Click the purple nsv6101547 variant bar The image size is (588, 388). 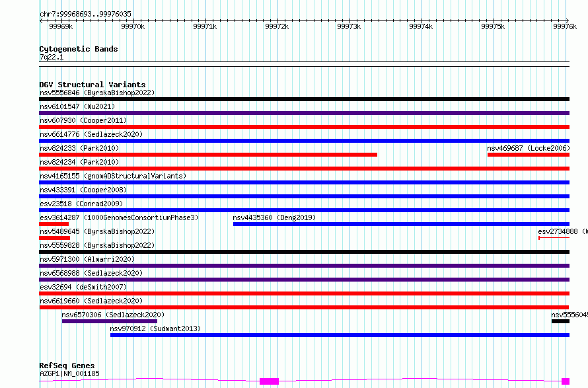coord(304,113)
